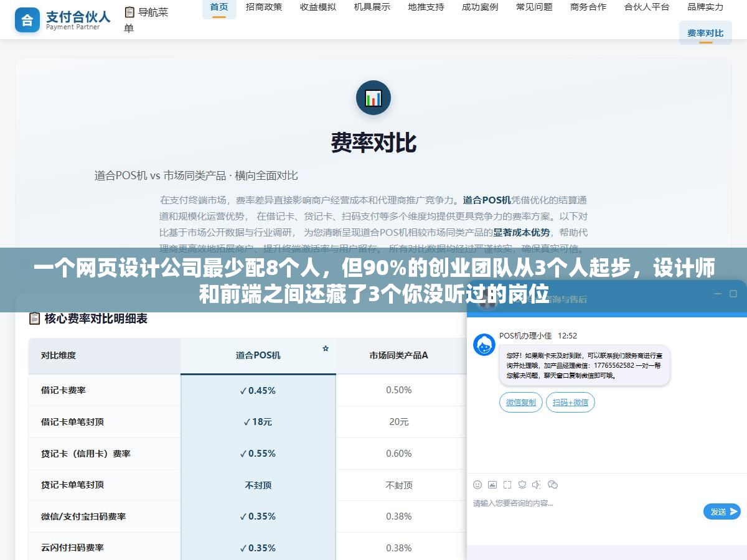Focus the 请输入您要咨询的内容 chat input
Viewport: 747px width, 560px height.
tap(585, 503)
